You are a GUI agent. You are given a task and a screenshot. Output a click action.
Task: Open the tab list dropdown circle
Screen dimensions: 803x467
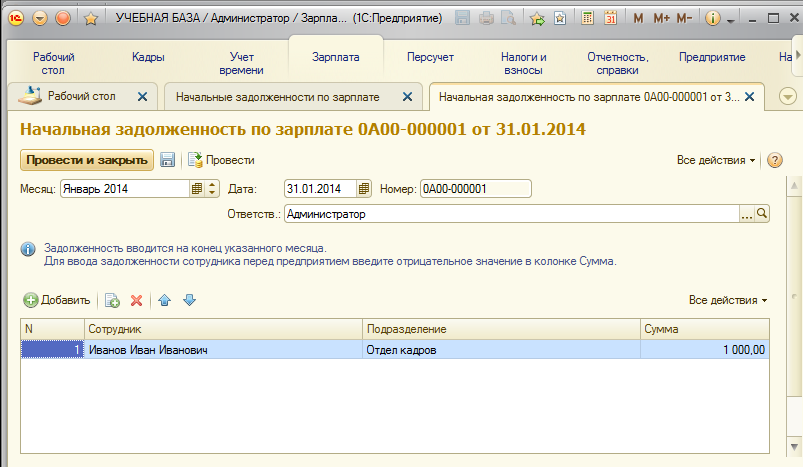[788, 96]
